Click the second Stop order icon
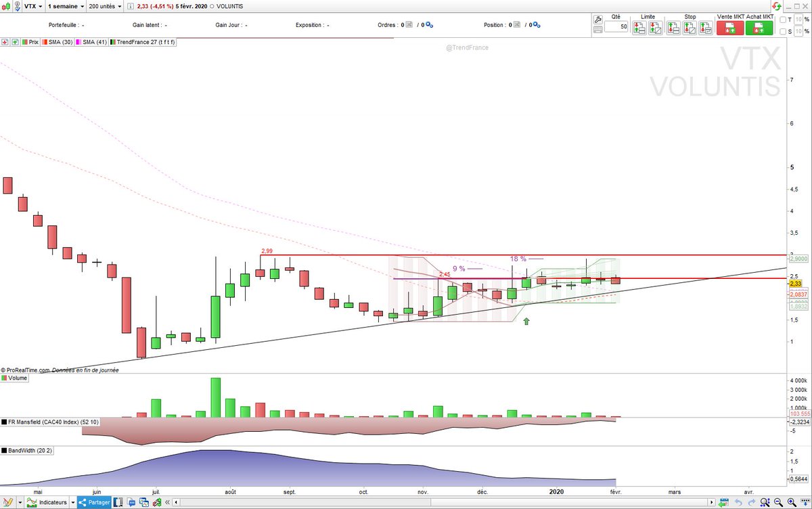Image resolution: width=812 pixels, height=509 pixels. [x=689, y=28]
